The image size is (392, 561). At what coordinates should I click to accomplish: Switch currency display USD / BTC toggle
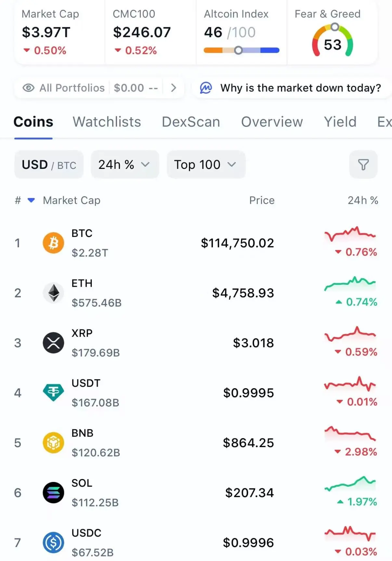point(49,165)
